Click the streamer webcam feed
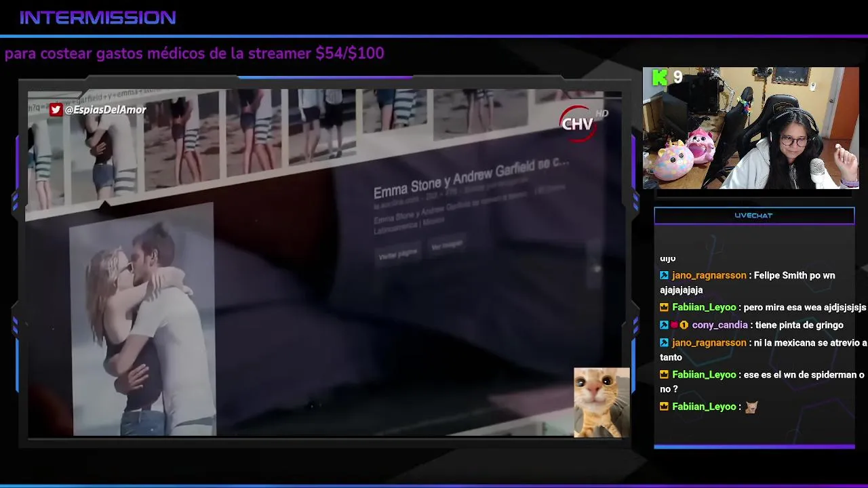868x488 pixels. point(751,127)
